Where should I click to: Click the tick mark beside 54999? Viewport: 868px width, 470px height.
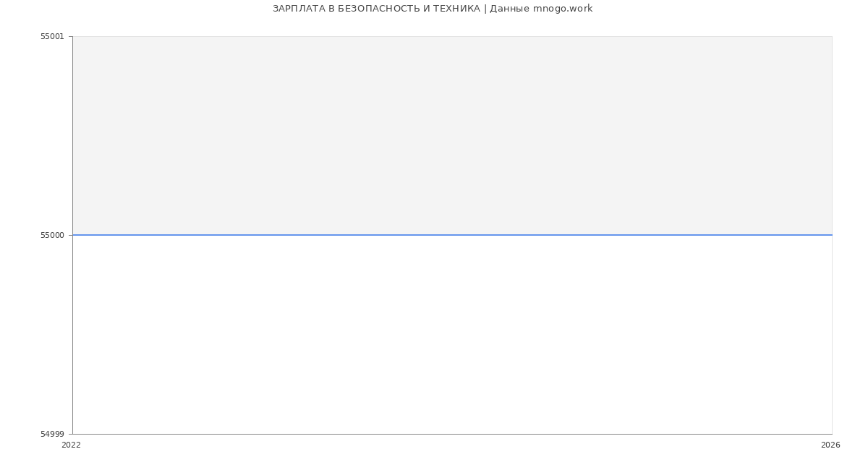click(71, 433)
